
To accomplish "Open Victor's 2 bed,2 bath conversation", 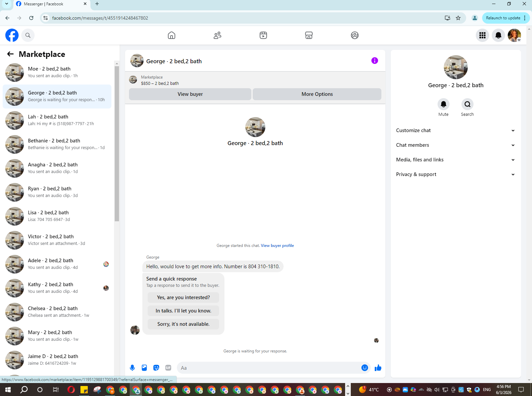I will 57,240.
